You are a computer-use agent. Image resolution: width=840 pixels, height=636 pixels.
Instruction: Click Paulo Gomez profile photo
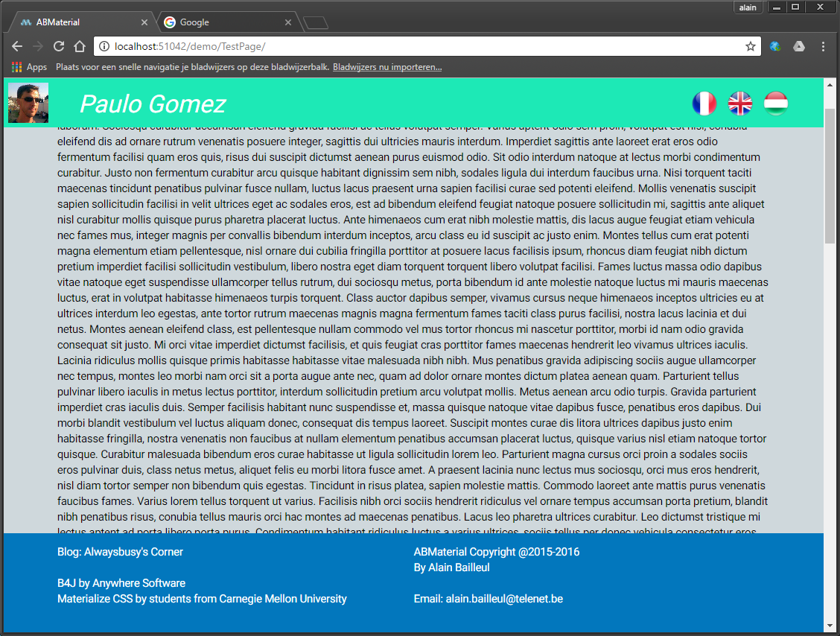pos(28,103)
